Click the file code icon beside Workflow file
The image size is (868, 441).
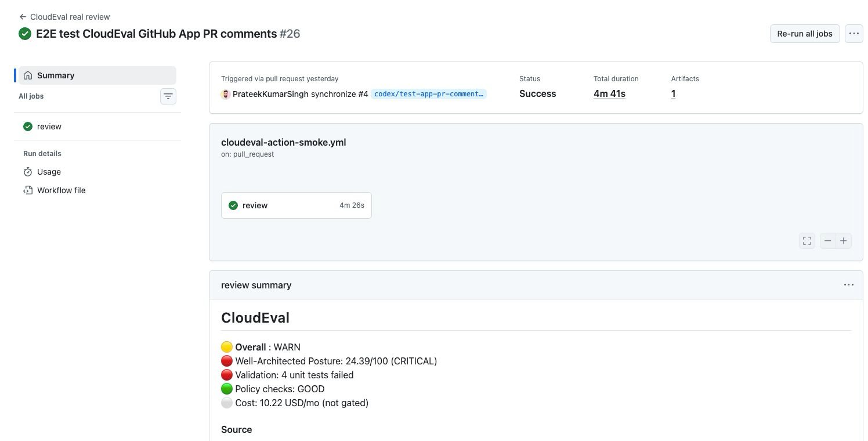point(28,190)
